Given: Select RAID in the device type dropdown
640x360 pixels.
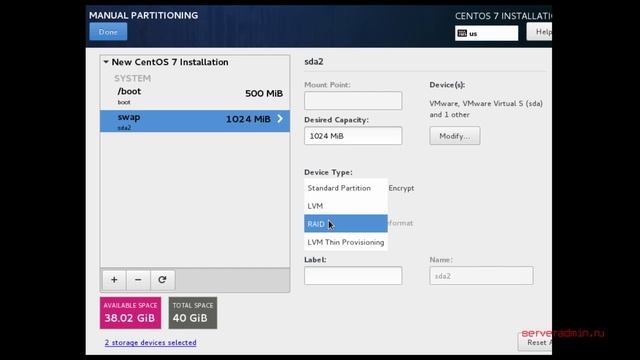Looking at the screenshot, I should 346,224.
